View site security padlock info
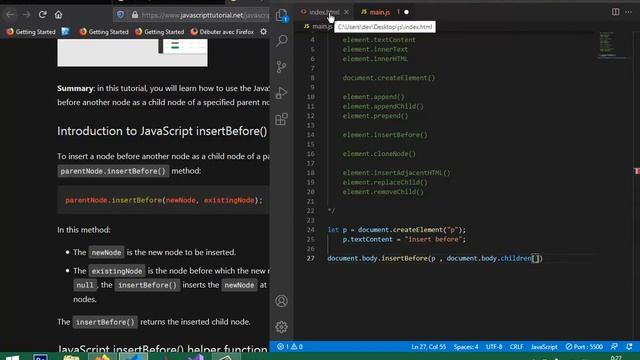 click(135, 15)
